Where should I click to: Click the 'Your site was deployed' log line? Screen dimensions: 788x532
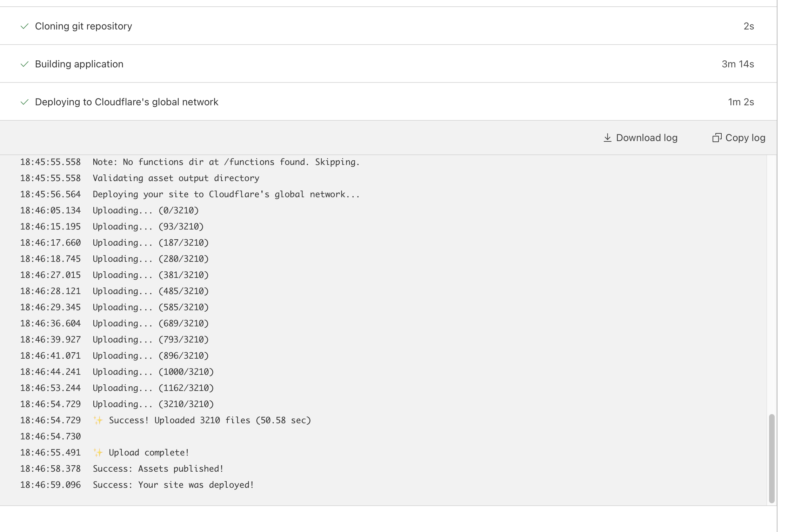click(173, 485)
